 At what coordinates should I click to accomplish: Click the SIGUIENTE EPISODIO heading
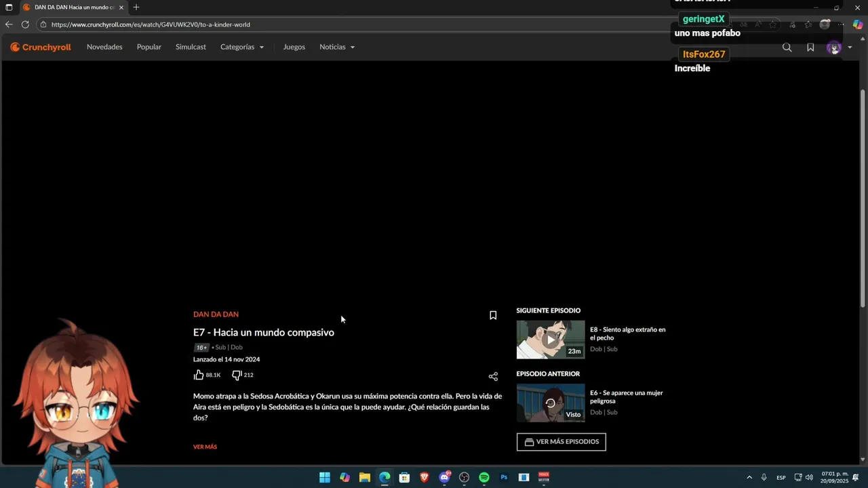[549, 310]
